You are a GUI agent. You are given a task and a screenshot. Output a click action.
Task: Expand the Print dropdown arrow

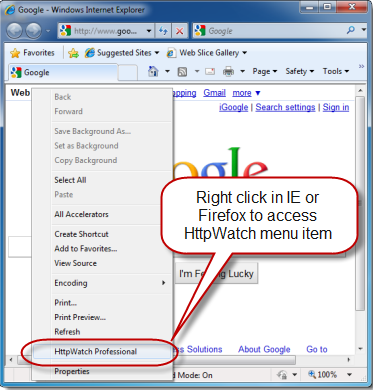tap(243, 71)
